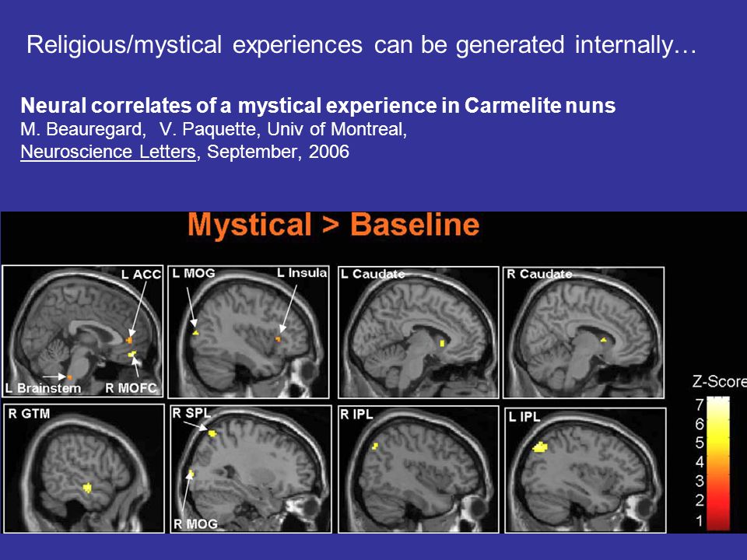
Task: Click the 'L Brainstem' label
Action: (43, 388)
